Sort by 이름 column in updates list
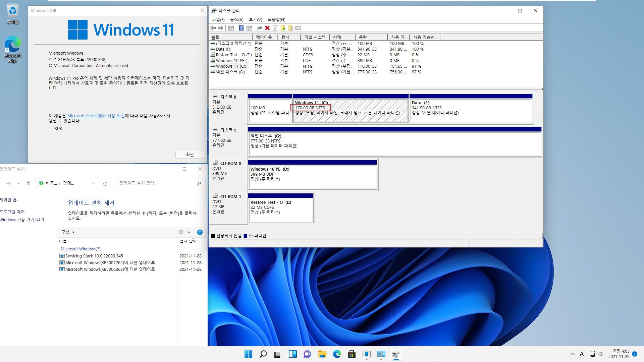 pos(117,241)
